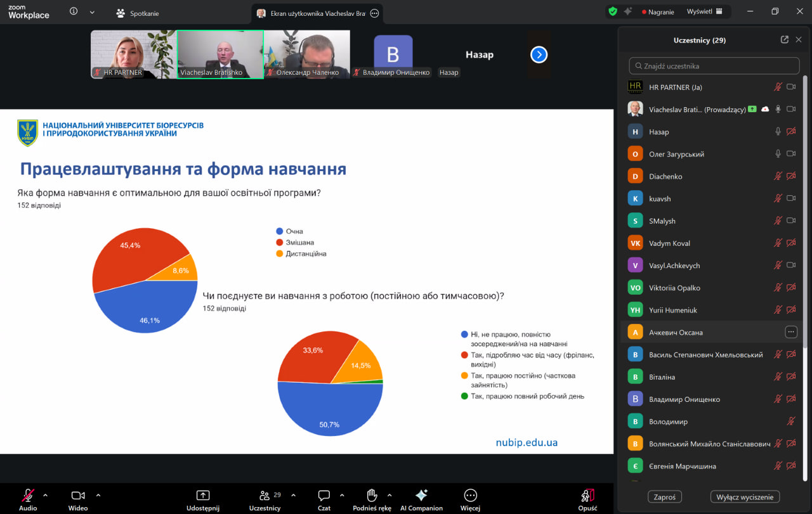Viewport: 812px width, 514px height.
Task: Click the Zaproś invite button
Action: [664, 497]
